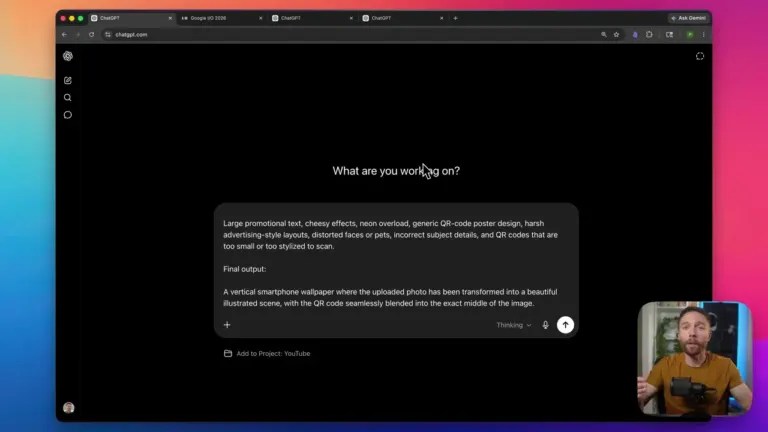This screenshot has width=768, height=432.
Task: Open the user profile avatar
Action: (69, 408)
